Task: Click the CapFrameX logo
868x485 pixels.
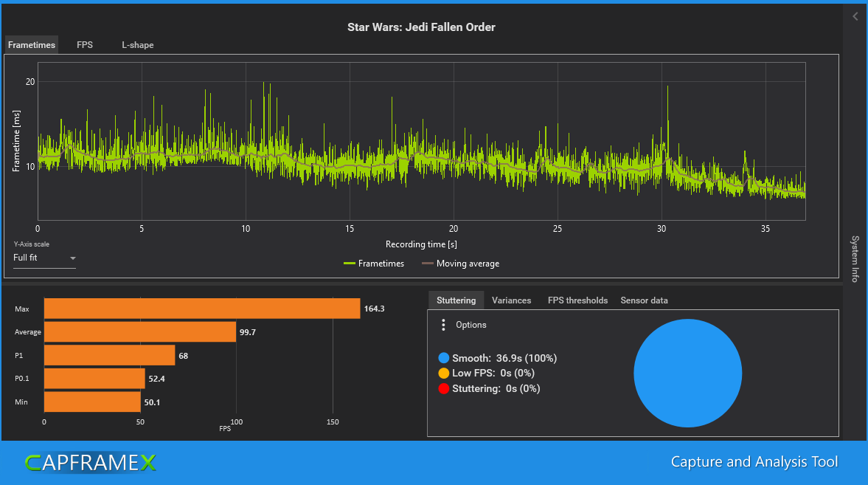Action: 90,462
